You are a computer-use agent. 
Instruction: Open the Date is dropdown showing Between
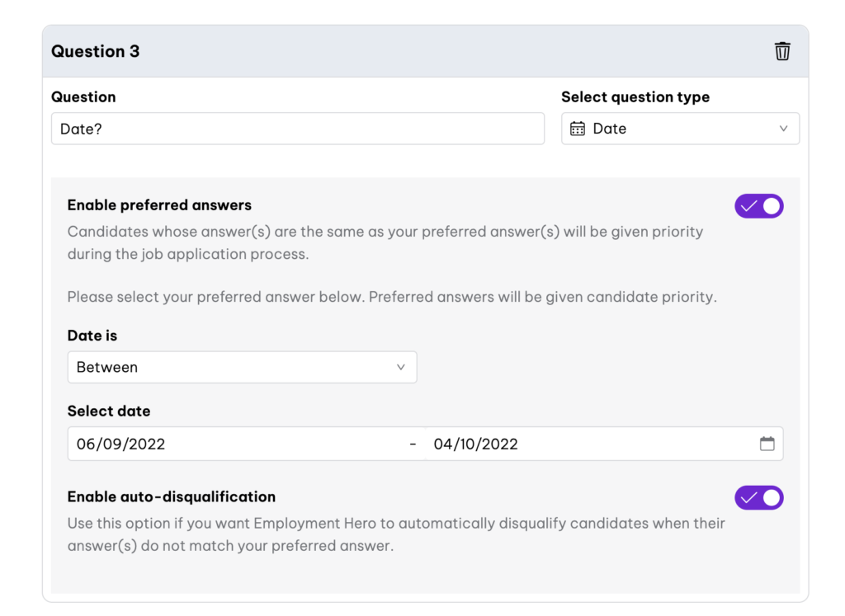click(x=242, y=367)
